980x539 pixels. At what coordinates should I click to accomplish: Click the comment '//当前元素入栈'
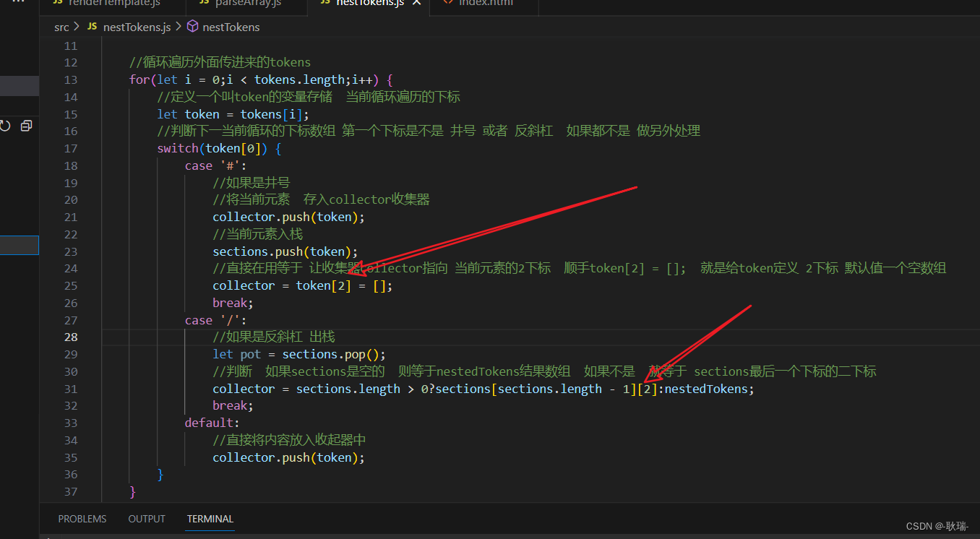pyautogui.click(x=258, y=235)
